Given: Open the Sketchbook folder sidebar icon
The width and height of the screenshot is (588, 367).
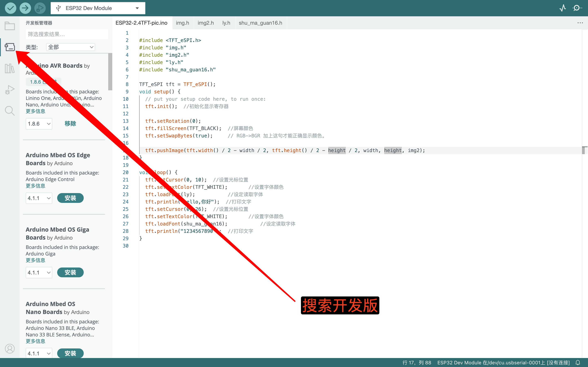Looking at the screenshot, I should (x=10, y=26).
